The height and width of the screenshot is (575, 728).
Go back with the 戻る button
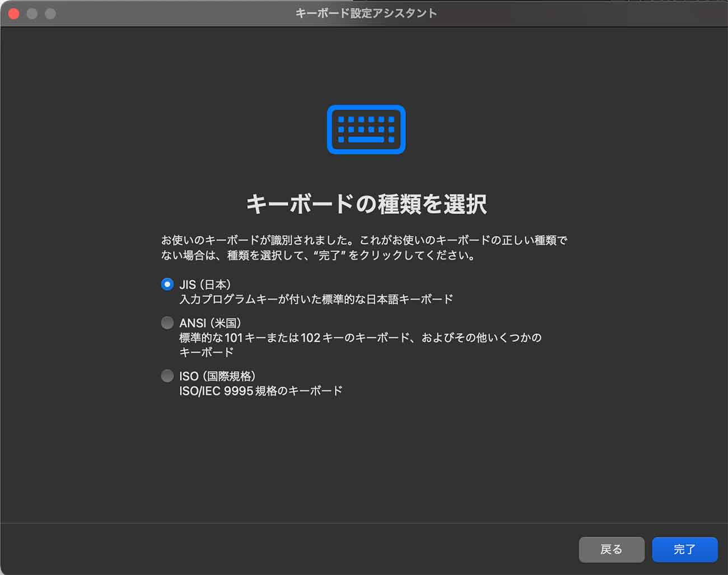click(x=611, y=549)
